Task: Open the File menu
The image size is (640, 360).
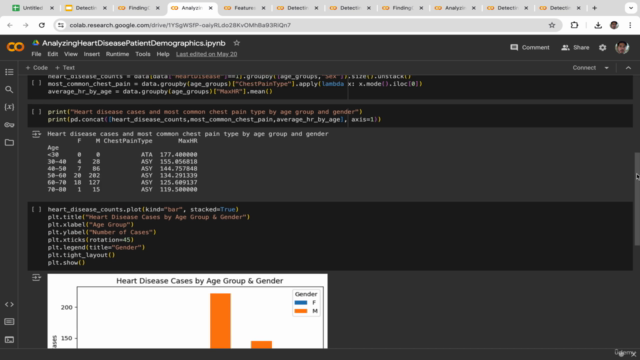Action: click(x=36, y=54)
